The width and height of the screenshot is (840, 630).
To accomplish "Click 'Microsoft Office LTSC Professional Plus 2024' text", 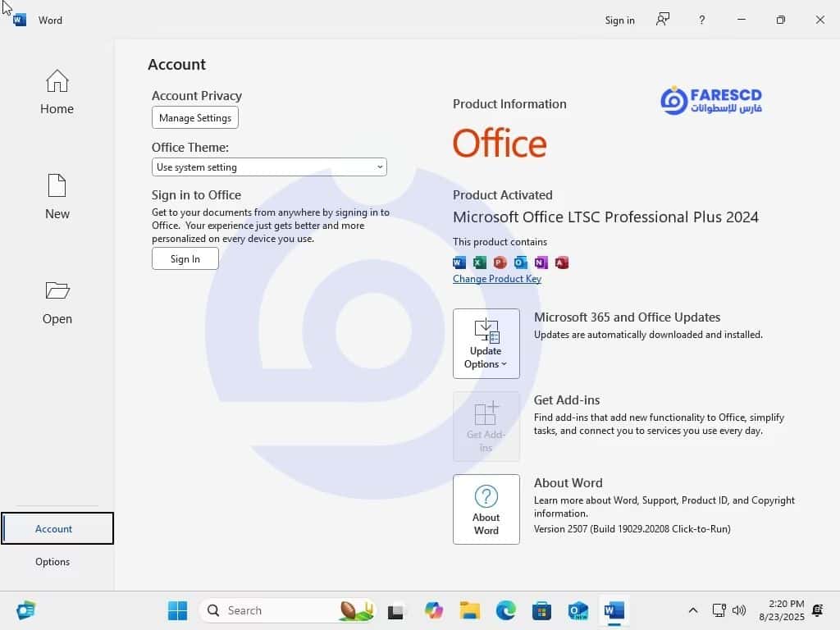I will pyautogui.click(x=605, y=217).
